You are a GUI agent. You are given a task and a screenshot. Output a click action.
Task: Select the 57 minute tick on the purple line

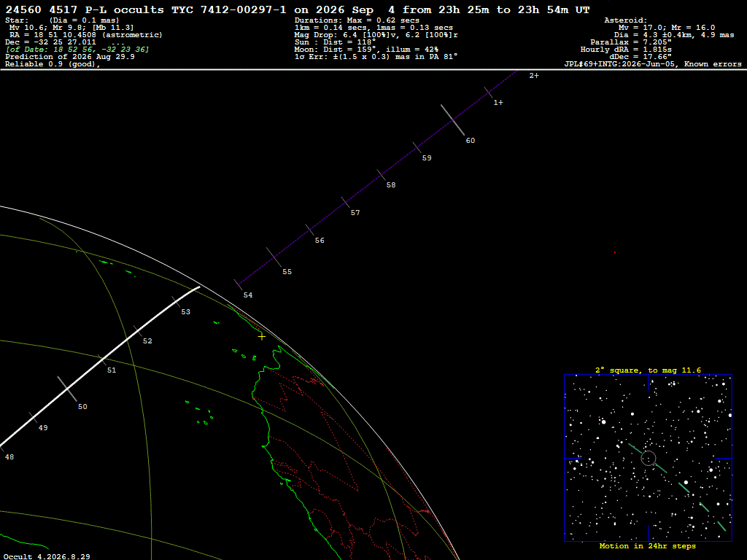point(345,203)
